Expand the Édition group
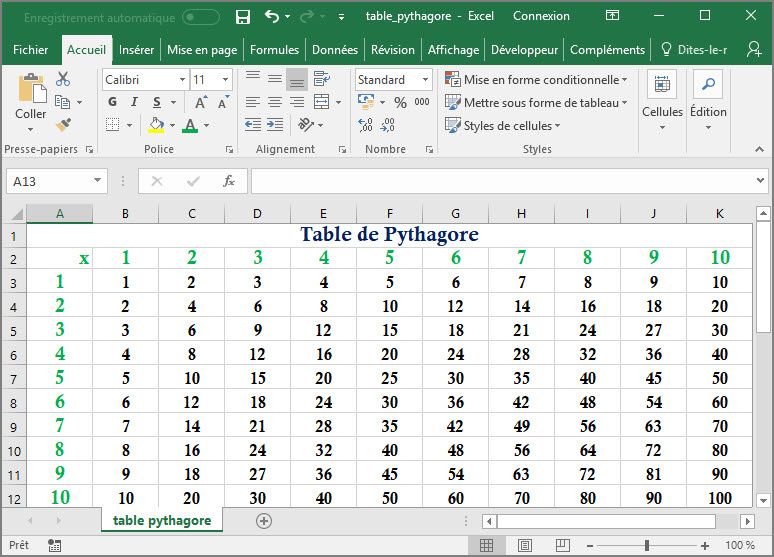The width and height of the screenshot is (774, 557). coord(708,101)
